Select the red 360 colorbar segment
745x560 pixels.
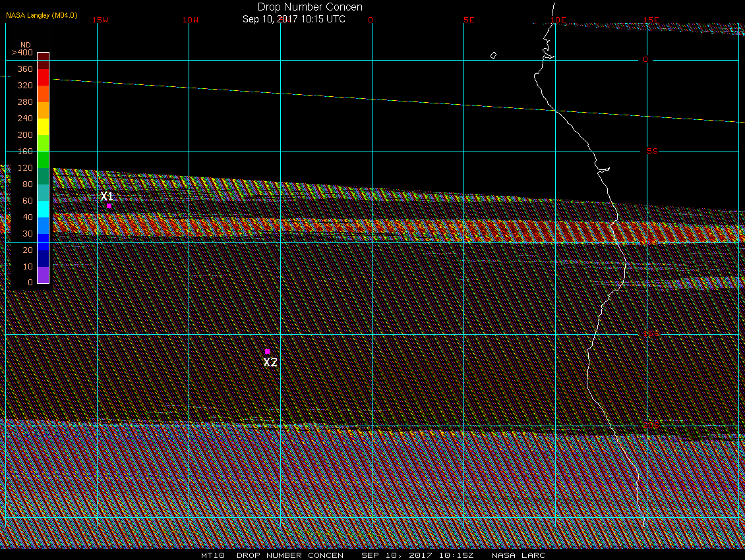[44, 78]
